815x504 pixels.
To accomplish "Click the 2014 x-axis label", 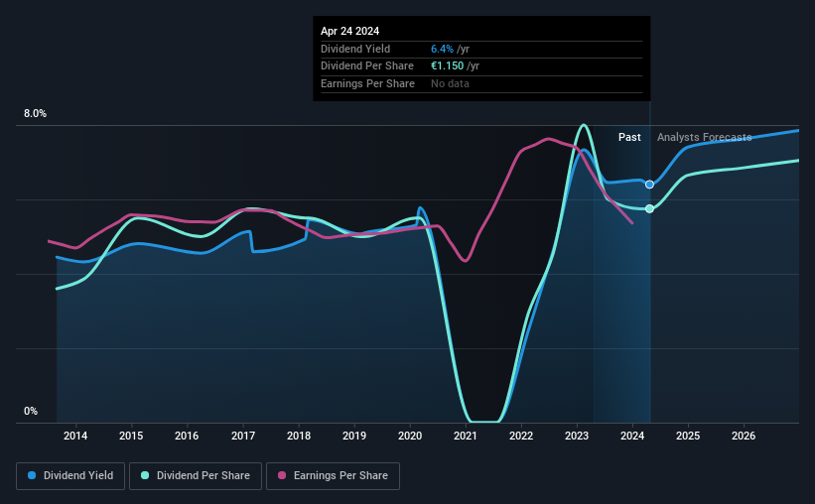I will (75, 436).
